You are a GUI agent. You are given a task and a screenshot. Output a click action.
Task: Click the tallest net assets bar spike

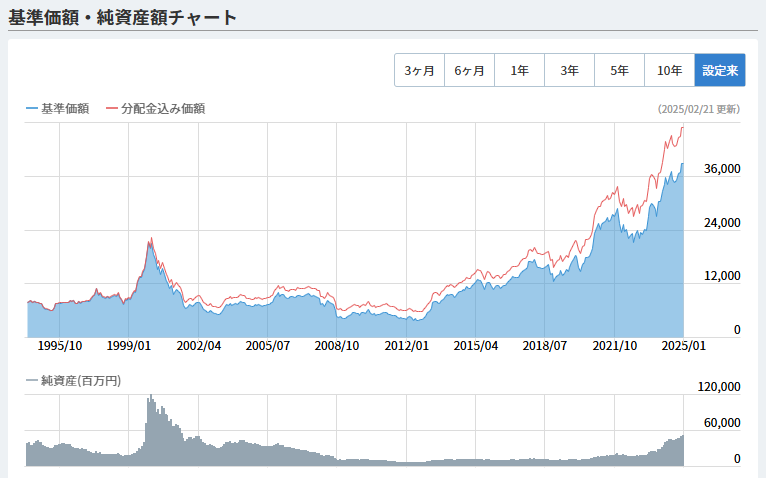click(x=151, y=430)
